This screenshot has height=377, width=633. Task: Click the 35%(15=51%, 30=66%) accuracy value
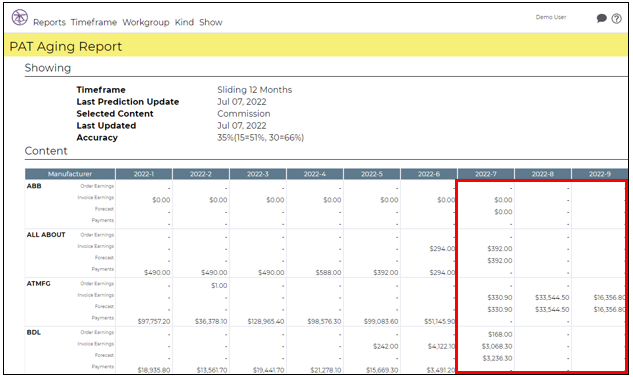[260, 138]
